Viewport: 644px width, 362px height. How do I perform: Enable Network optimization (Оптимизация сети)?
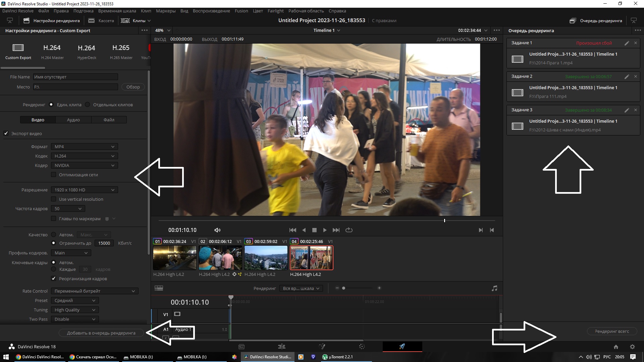point(53,175)
